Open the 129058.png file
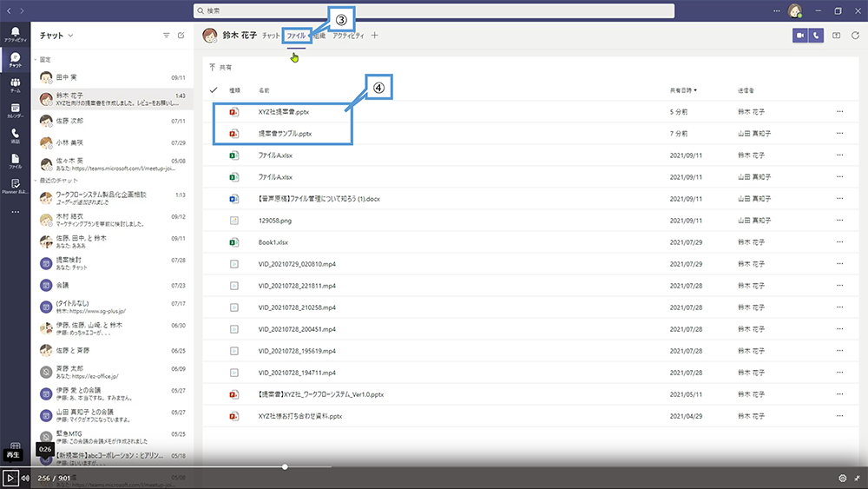 [x=274, y=221]
